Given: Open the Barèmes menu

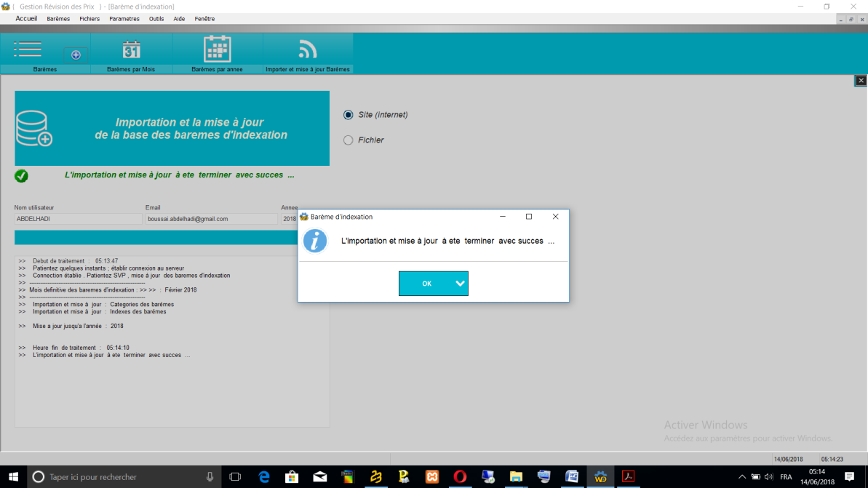Looking at the screenshot, I should (58, 19).
